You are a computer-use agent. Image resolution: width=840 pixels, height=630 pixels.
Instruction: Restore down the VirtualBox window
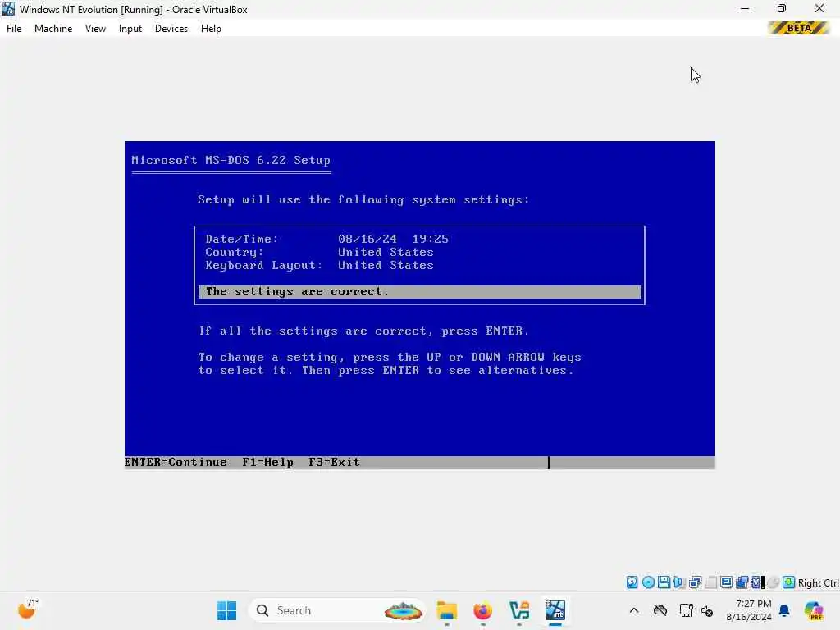click(782, 9)
